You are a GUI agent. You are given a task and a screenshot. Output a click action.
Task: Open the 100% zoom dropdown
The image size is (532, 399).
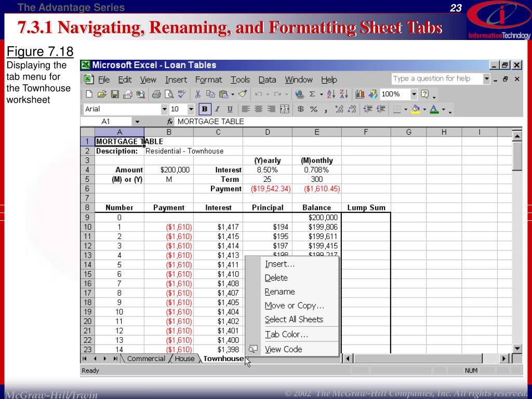click(x=414, y=94)
